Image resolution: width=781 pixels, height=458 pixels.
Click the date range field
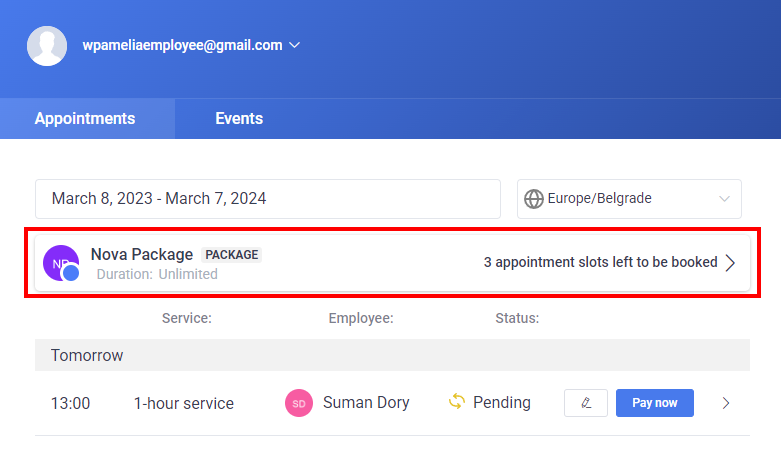[267, 199]
